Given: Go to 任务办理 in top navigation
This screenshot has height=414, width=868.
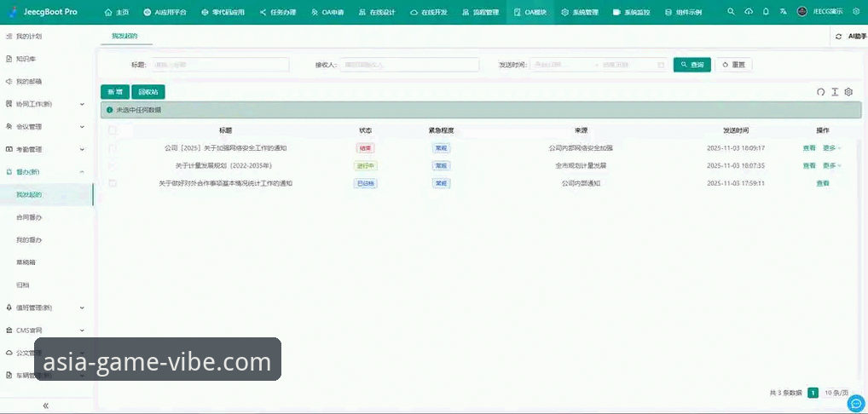Looking at the screenshot, I should point(280,12).
